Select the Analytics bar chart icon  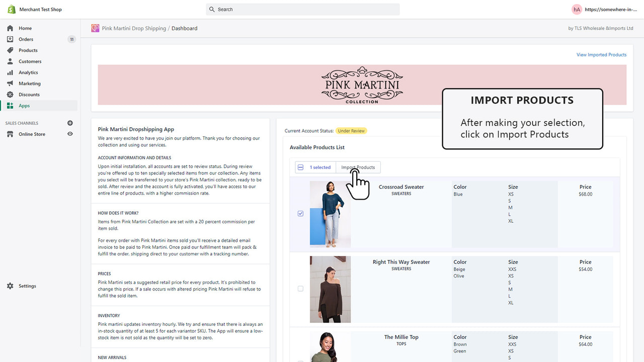[10, 72]
